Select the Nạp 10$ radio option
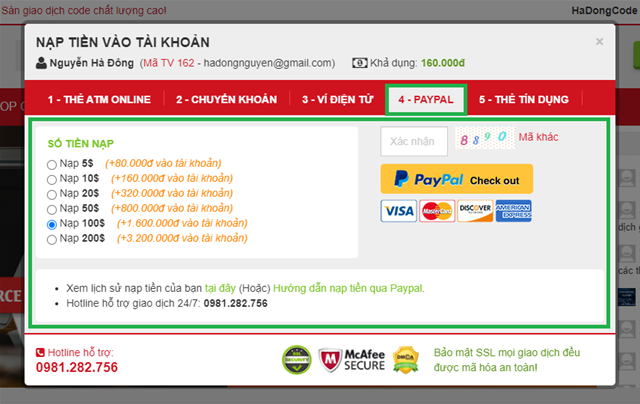This screenshot has height=404, width=640. [51, 180]
